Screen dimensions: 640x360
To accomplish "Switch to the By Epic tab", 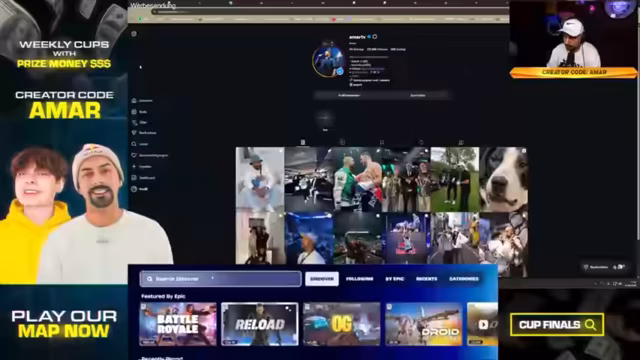I will tap(394, 279).
